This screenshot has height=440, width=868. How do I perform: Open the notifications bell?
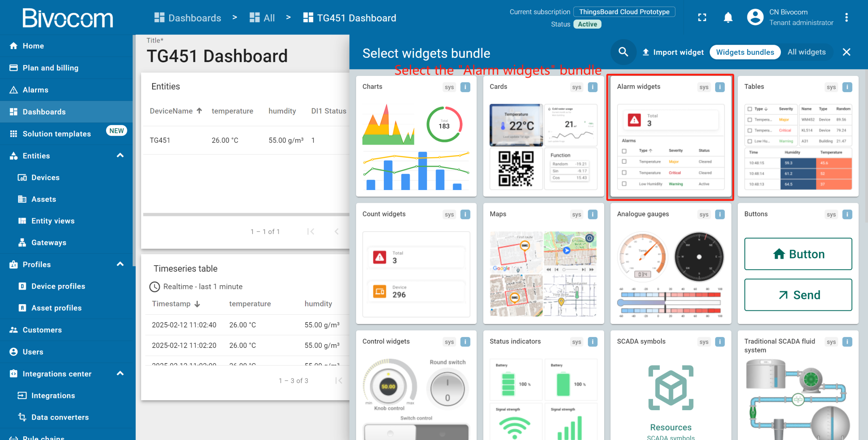(x=728, y=17)
